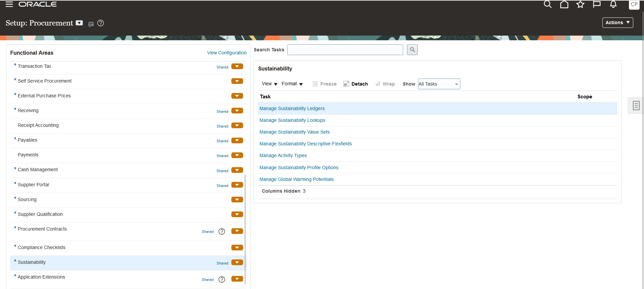
Task: Expand Compliance Checklists actions arrow
Action: coord(237,248)
